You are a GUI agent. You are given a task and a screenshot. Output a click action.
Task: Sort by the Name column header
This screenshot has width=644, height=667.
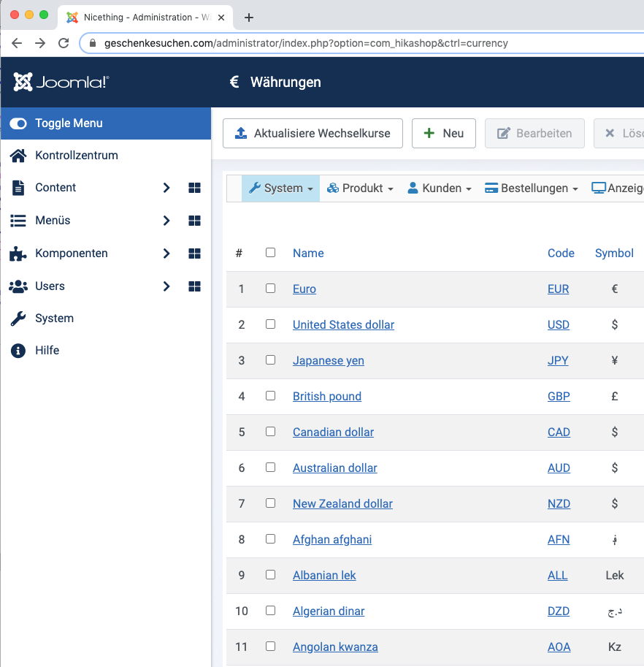(308, 253)
